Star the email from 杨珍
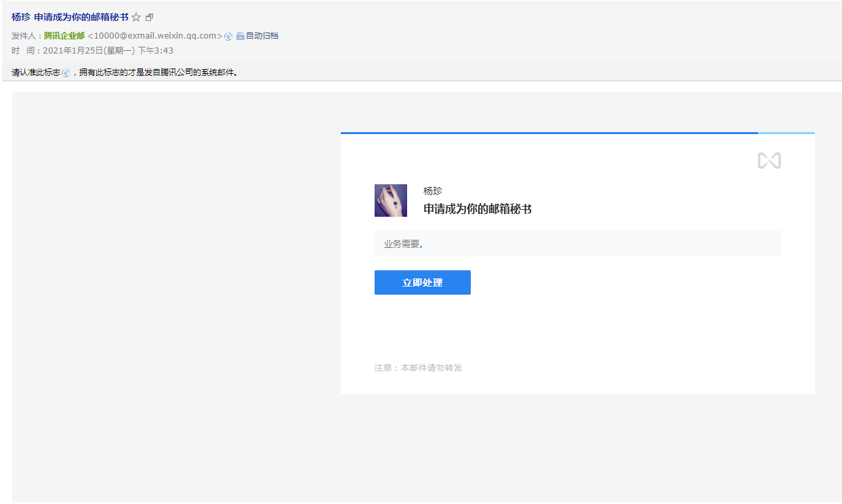Screen dimensions: 842x504 (x=136, y=18)
